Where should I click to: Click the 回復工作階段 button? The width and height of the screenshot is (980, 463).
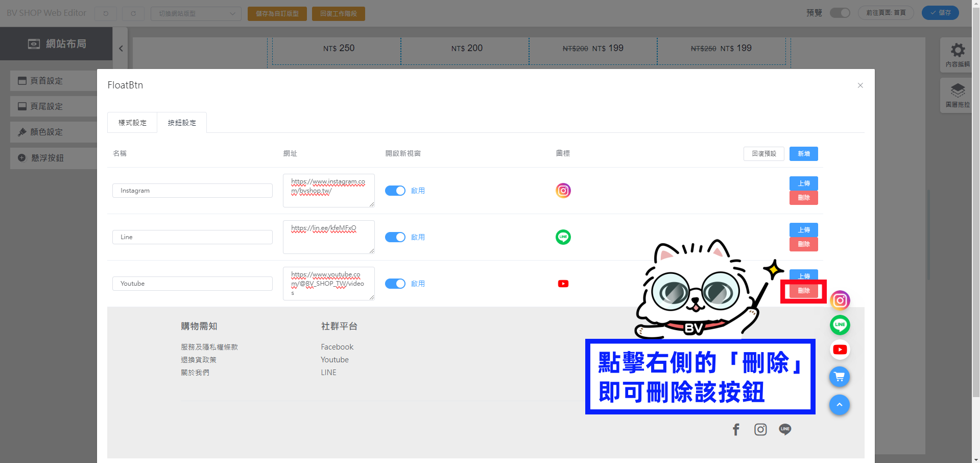click(338, 14)
